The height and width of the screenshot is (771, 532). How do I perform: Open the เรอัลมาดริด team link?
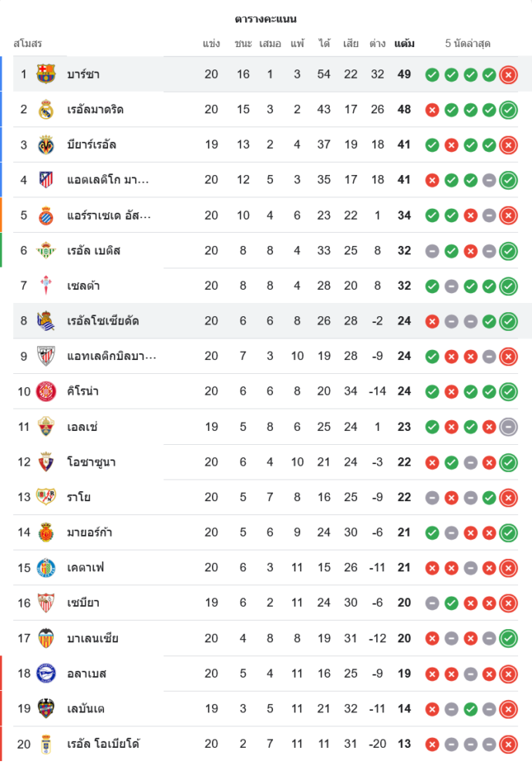click(96, 109)
